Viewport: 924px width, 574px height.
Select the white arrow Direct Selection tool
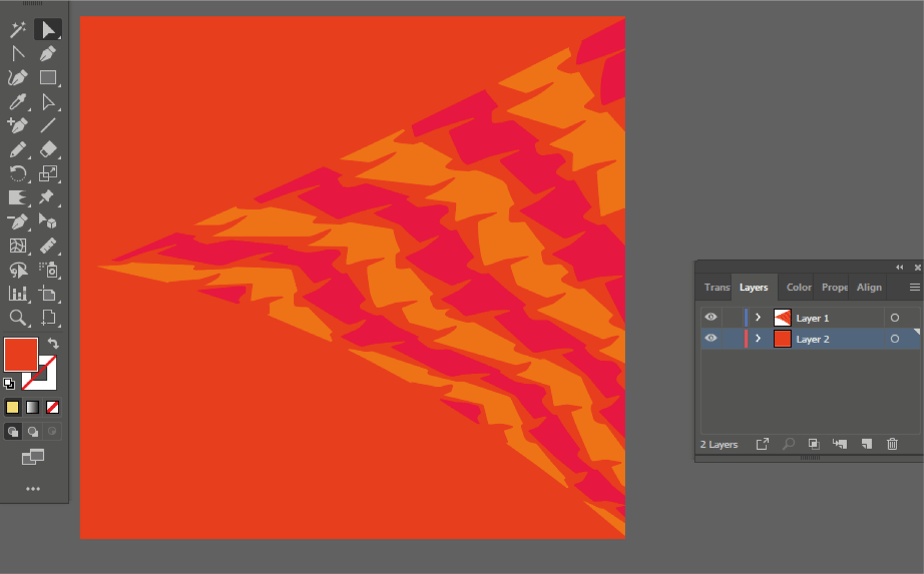48,102
